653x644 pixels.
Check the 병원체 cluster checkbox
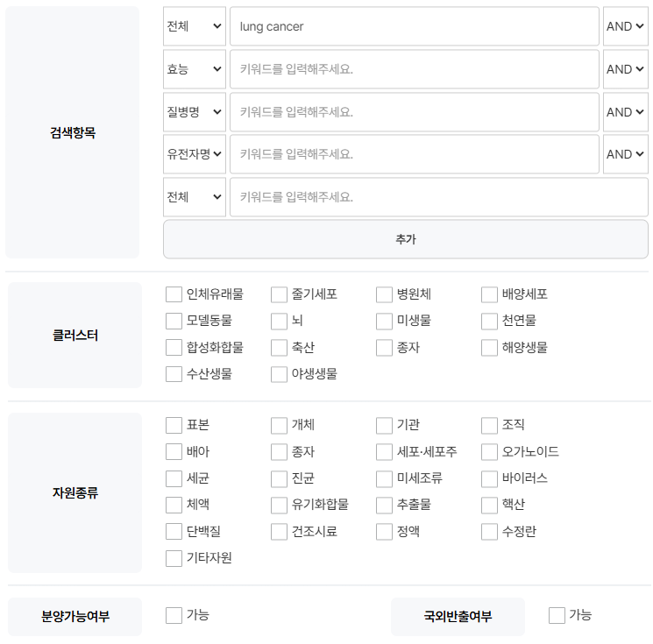coord(384,294)
